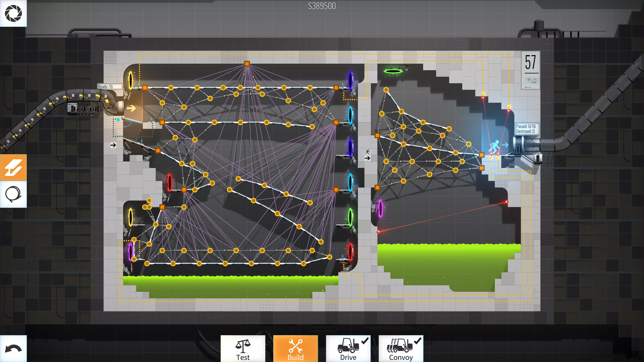Click the cyan X marker by ramp
Screen dimensions: 644x362
tap(118, 120)
